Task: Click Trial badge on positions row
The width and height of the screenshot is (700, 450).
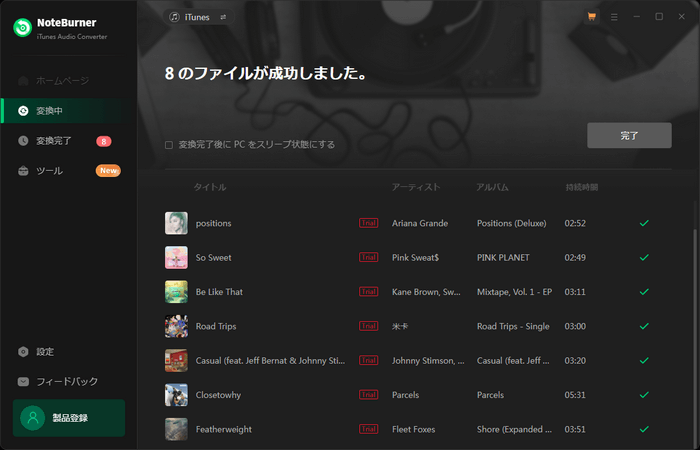Action: (368, 223)
